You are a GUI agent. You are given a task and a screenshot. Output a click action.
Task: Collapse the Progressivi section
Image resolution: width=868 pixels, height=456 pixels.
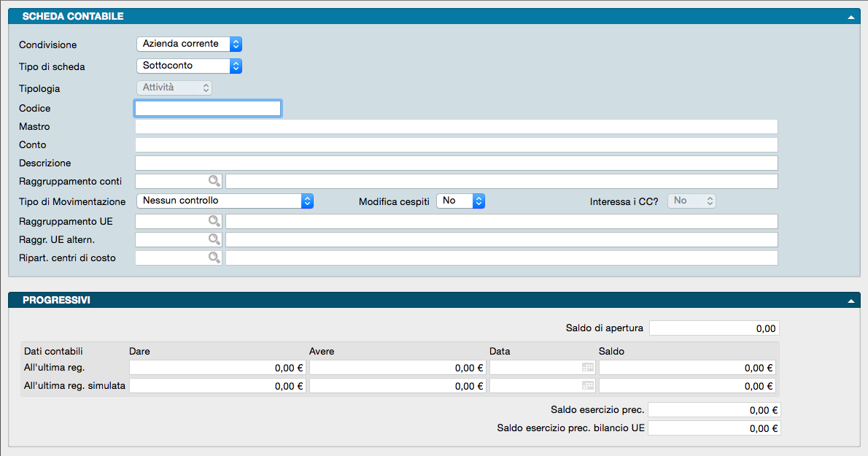click(x=850, y=301)
